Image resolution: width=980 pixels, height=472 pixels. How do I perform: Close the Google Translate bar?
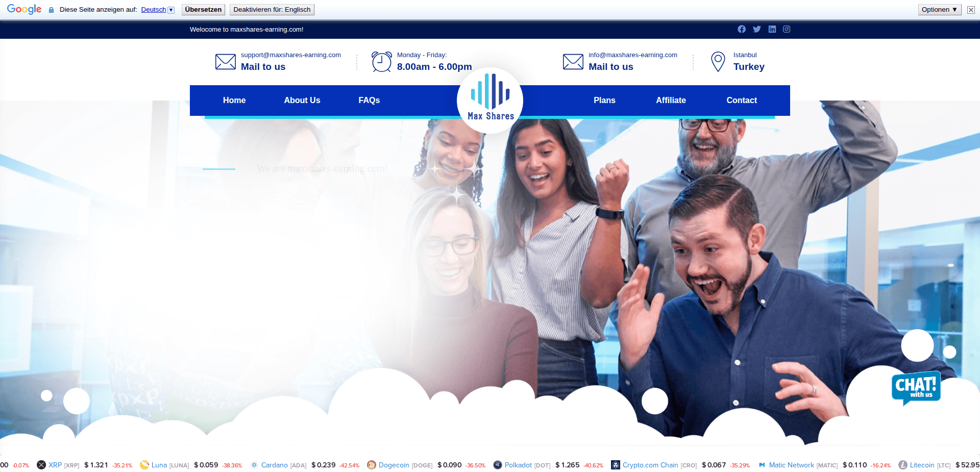(x=970, y=9)
